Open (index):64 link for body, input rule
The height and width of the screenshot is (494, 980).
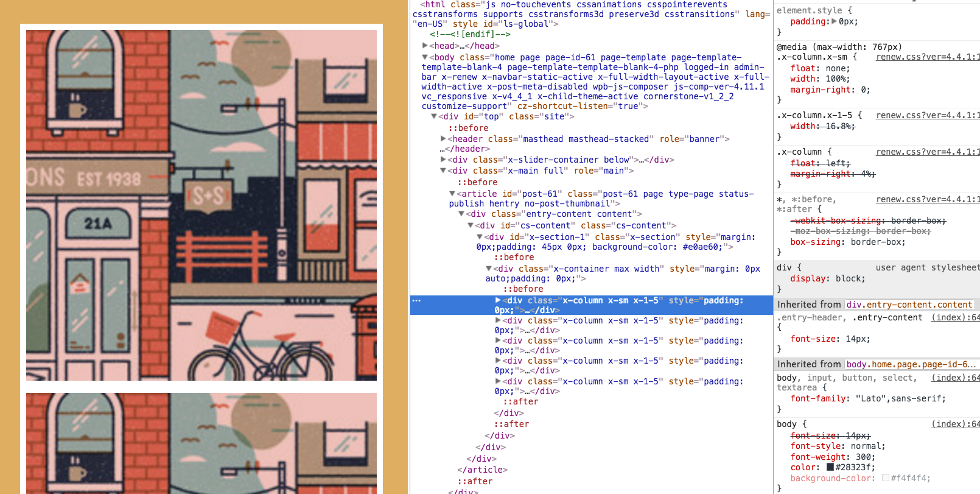click(x=956, y=378)
